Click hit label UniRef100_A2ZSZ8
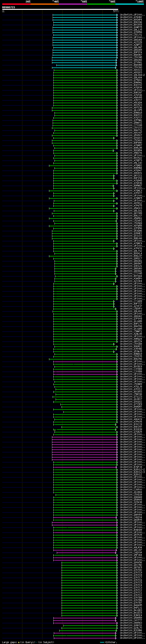This screenshot has height=644, width=146. point(131,42)
